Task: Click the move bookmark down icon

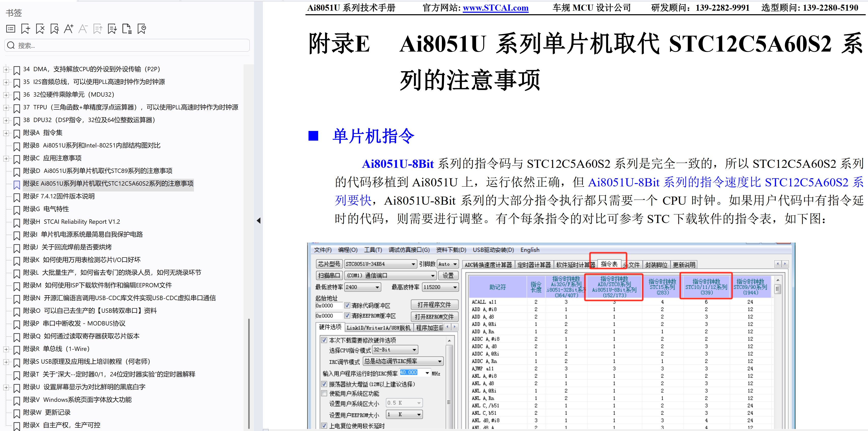Action: pos(112,29)
